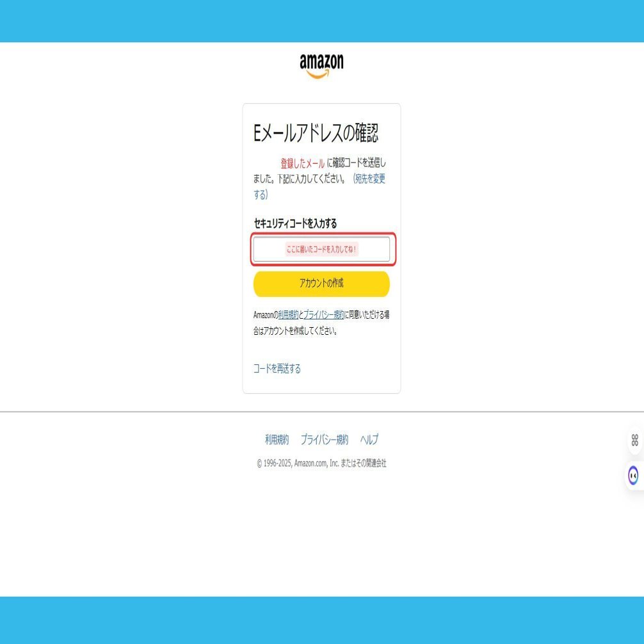Click コードを再送する to resend the code
The width and height of the screenshot is (644, 644).
click(277, 368)
